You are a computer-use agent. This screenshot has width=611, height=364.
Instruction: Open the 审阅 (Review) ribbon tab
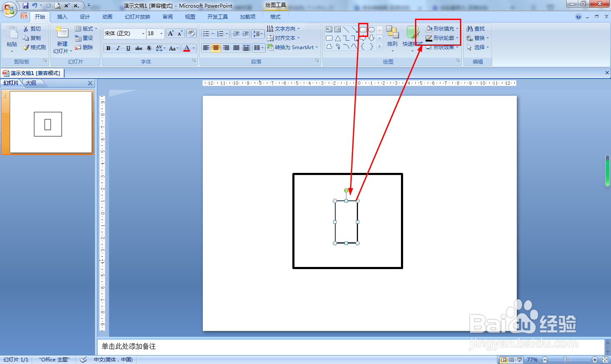point(168,17)
